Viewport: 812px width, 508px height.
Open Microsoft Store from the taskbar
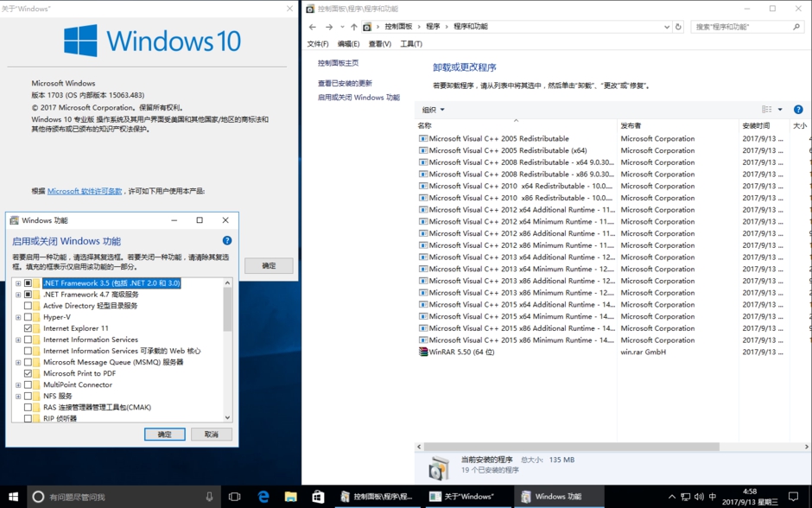point(318,497)
